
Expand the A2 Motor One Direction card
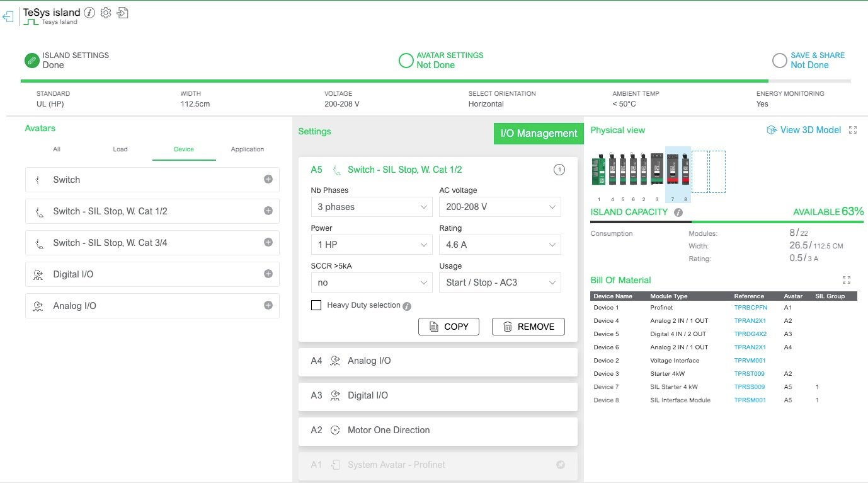(x=438, y=431)
